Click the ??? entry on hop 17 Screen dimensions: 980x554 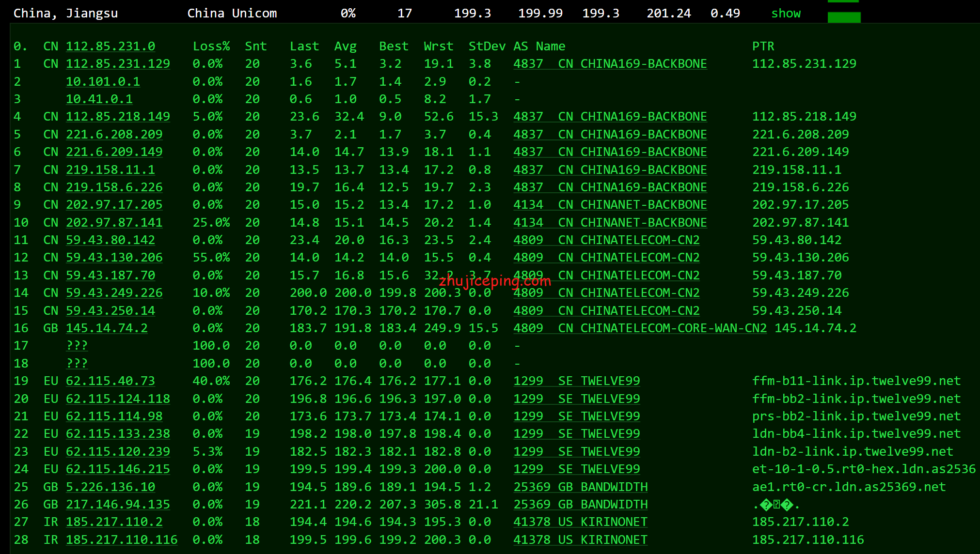tap(77, 346)
